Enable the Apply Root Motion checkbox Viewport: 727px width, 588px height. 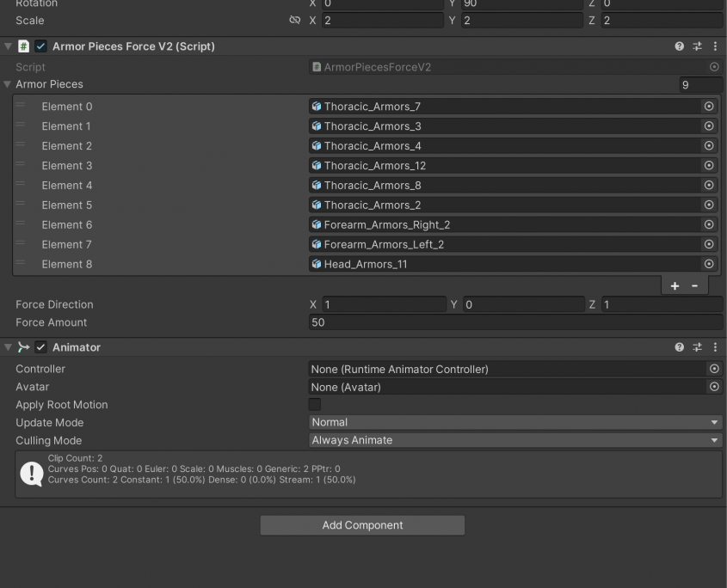click(315, 405)
